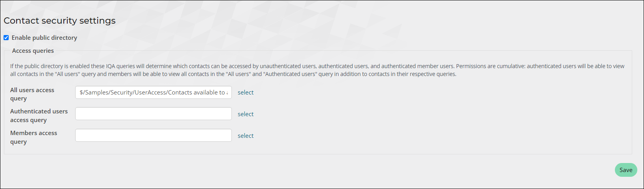
Task: Click the word 'query' under All users access
Action: point(19,98)
